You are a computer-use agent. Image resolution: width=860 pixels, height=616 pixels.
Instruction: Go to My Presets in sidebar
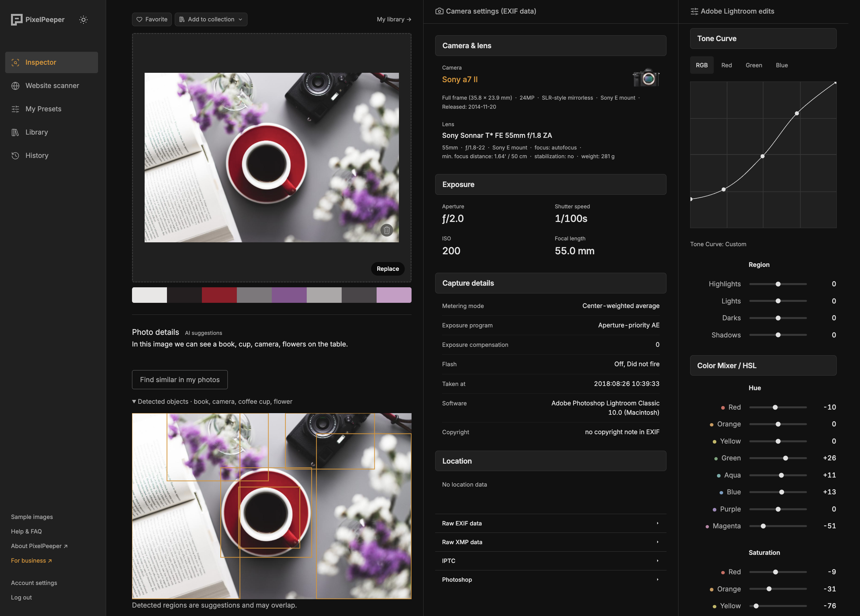51,109
